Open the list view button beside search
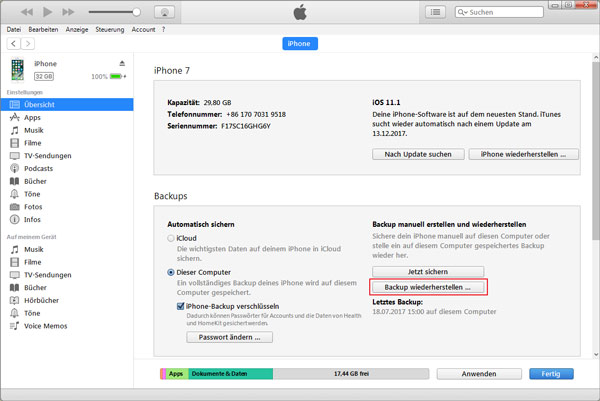 (435, 12)
